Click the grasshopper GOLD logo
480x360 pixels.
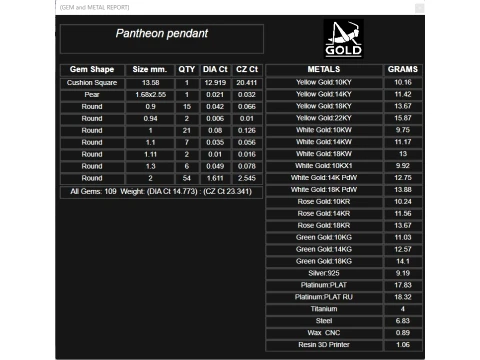tap(344, 39)
